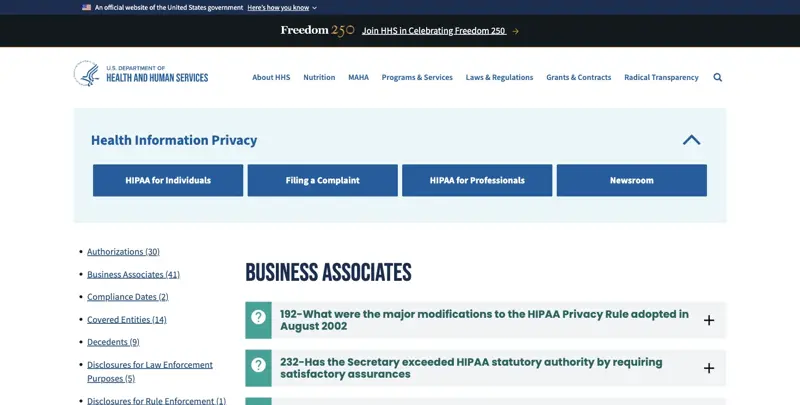The image size is (800, 405).
Task: Click the Newsroom button
Action: (x=632, y=180)
